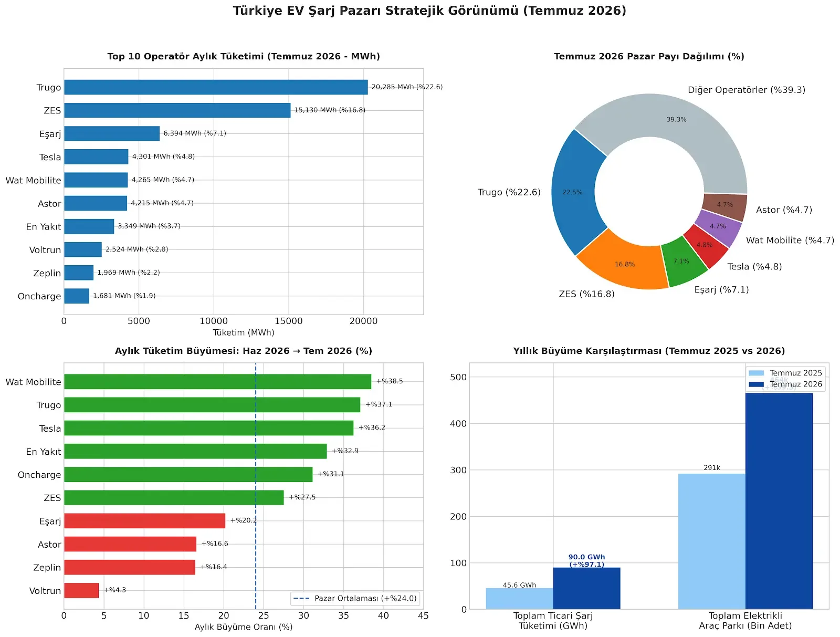The width and height of the screenshot is (840, 637).
Task: Click the main title 'Türkiye EV Şarj Pazarı Stratejik Görünümü'
Action: pyautogui.click(x=429, y=11)
